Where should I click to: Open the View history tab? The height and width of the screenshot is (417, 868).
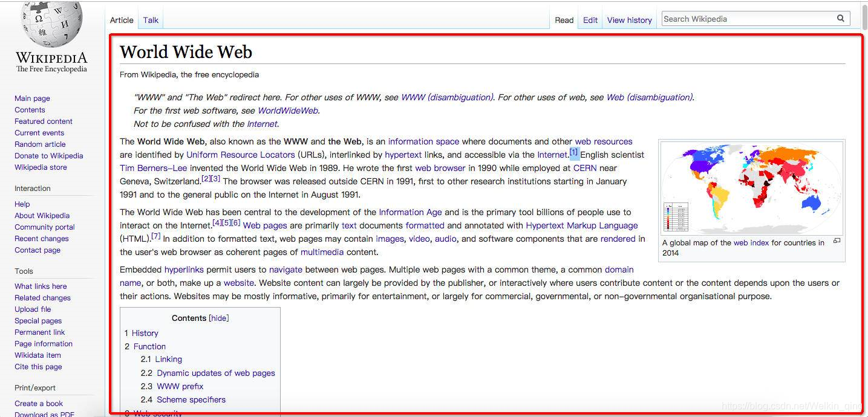coord(629,20)
